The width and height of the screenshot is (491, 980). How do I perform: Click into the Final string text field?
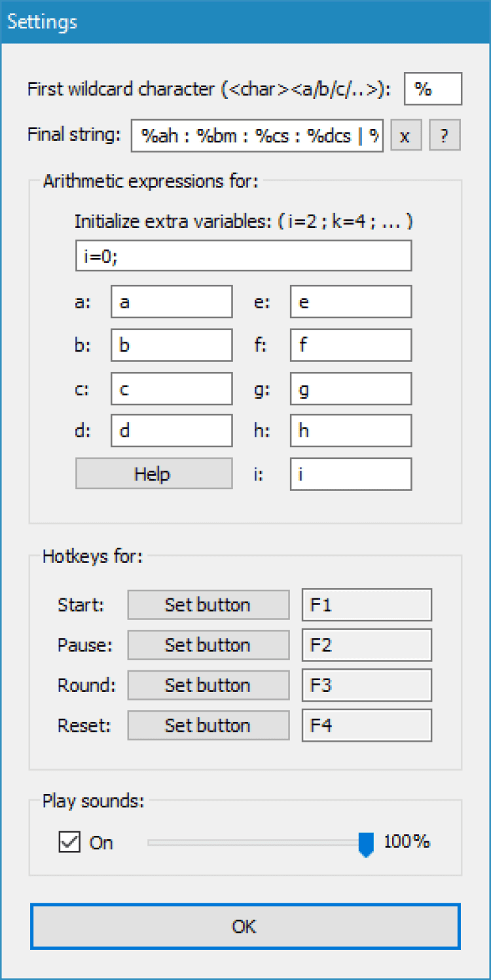pyautogui.click(x=257, y=136)
